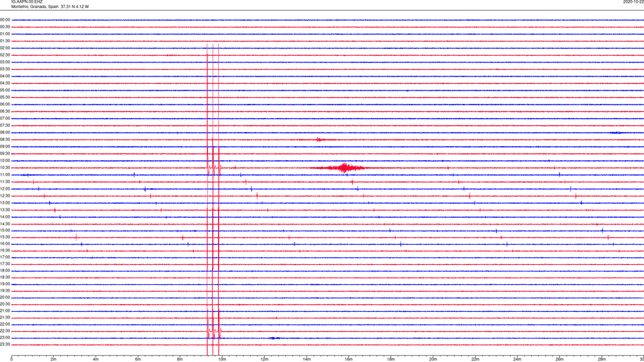Select the 08:00 trace time label
Viewport: 644px width, 362px height.
5,133
